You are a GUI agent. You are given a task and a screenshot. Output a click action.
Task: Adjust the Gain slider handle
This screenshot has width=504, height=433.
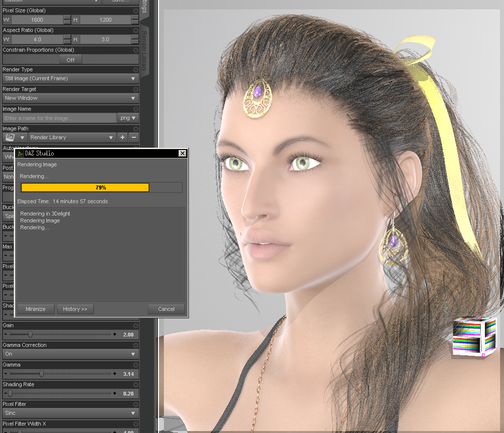pyautogui.click(x=30, y=335)
